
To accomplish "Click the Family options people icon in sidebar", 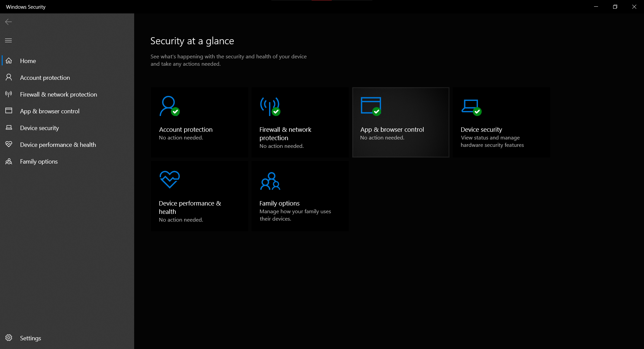I will coord(9,161).
